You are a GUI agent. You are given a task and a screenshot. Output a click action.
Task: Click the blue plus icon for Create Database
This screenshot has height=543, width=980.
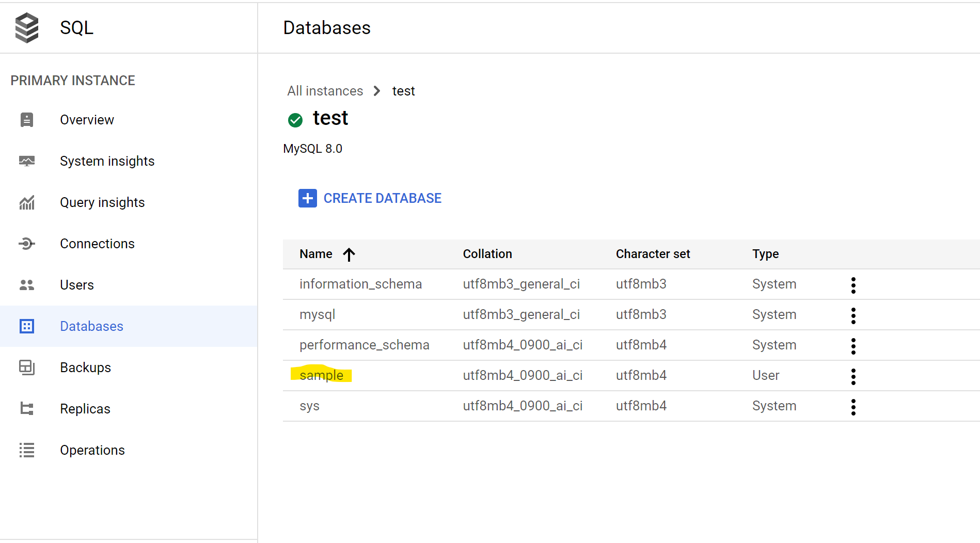308,198
